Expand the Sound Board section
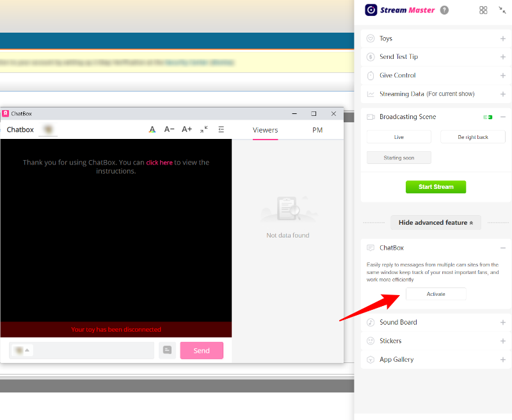This screenshot has width=512, height=420. (x=503, y=322)
